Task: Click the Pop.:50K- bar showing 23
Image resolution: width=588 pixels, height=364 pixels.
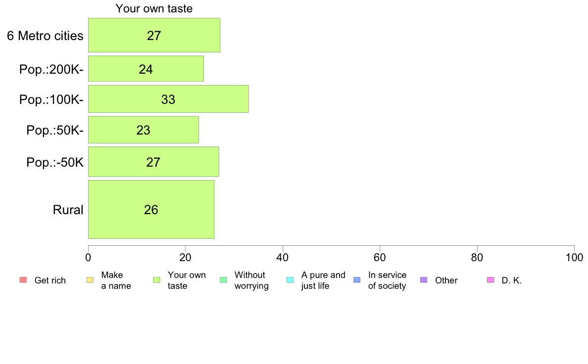Action: tap(143, 130)
